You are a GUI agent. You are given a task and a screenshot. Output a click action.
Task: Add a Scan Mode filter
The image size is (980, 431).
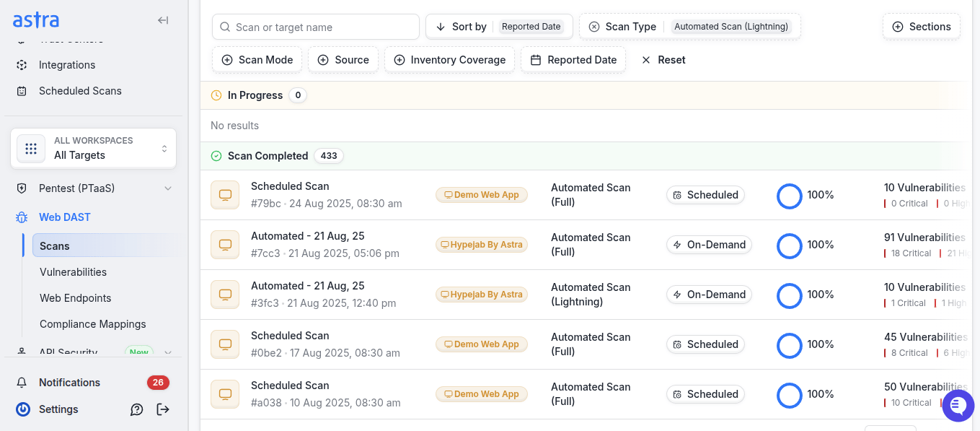pos(257,60)
